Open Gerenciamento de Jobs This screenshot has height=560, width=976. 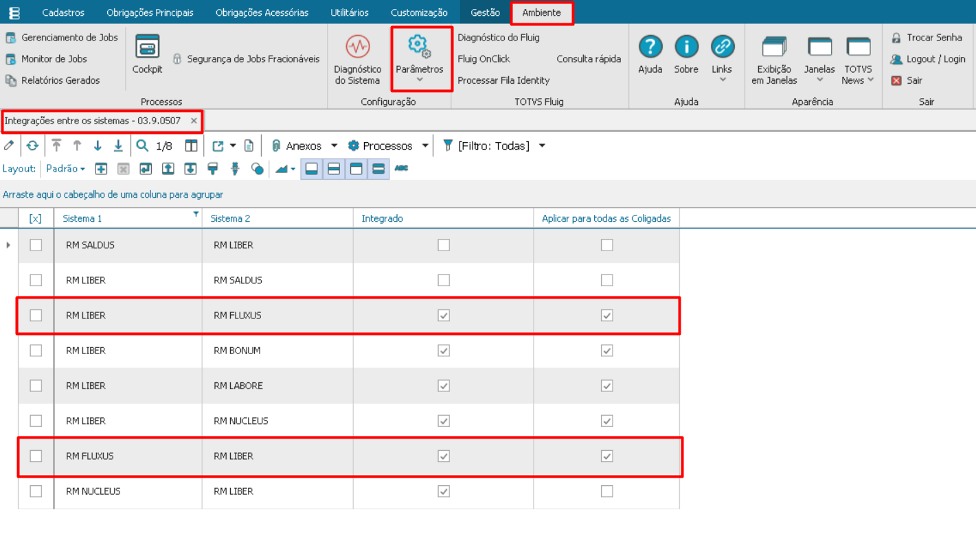coord(62,38)
